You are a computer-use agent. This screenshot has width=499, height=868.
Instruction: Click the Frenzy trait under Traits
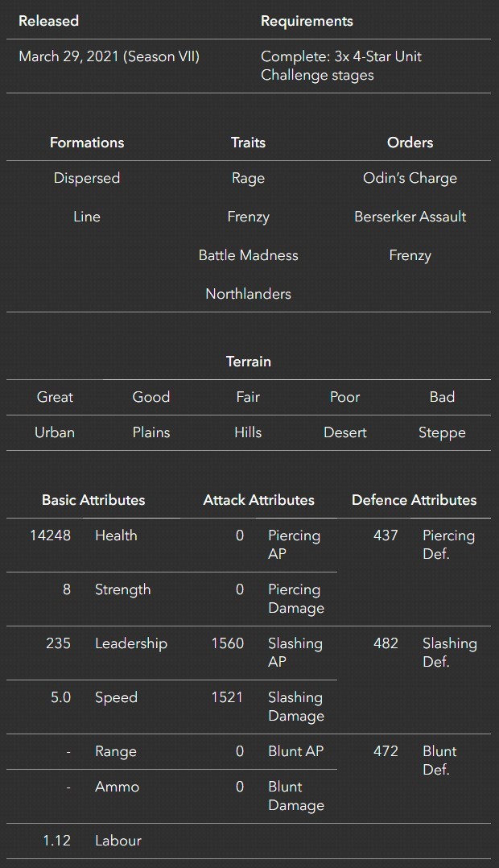coord(248,217)
